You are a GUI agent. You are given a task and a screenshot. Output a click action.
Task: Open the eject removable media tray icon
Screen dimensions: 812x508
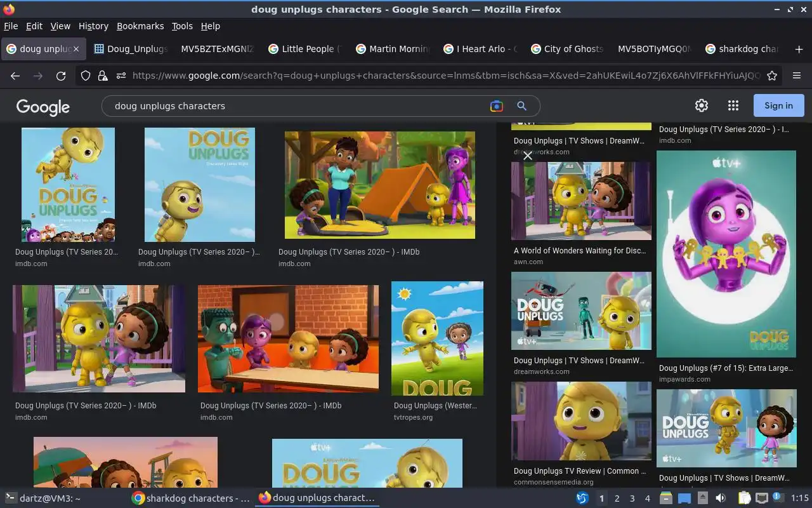[702, 498]
